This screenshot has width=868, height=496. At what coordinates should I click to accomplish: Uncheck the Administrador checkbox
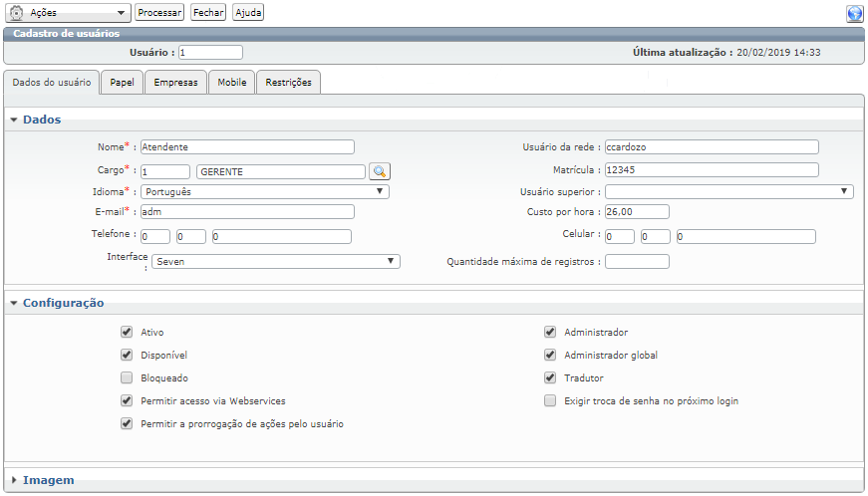(550, 332)
